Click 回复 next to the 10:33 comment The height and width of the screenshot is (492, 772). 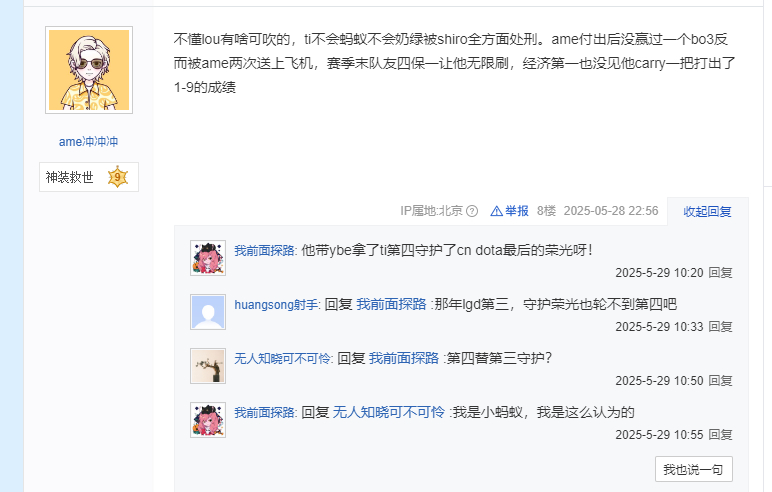pos(720,327)
